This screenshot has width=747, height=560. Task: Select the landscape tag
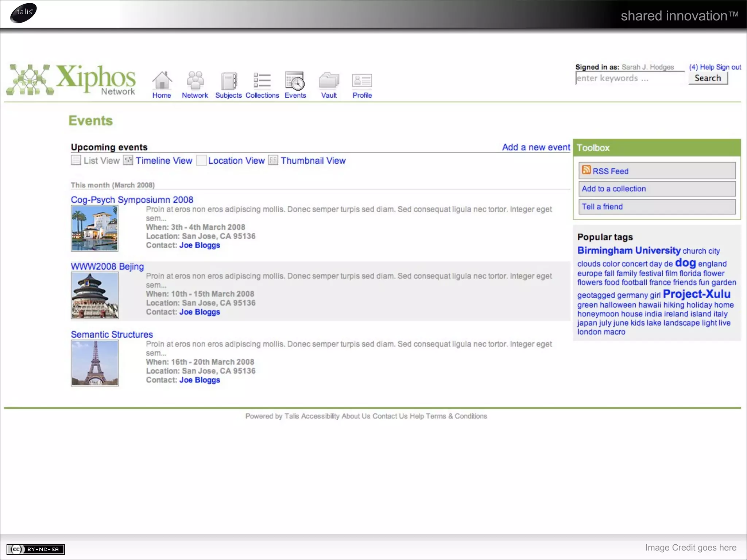pyautogui.click(x=681, y=323)
